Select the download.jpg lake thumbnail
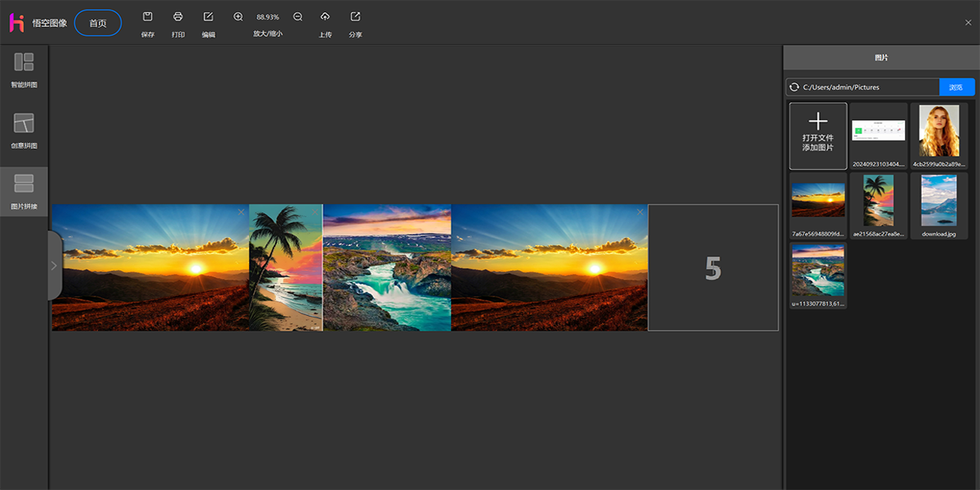Image resolution: width=980 pixels, height=490 pixels. coord(938,205)
